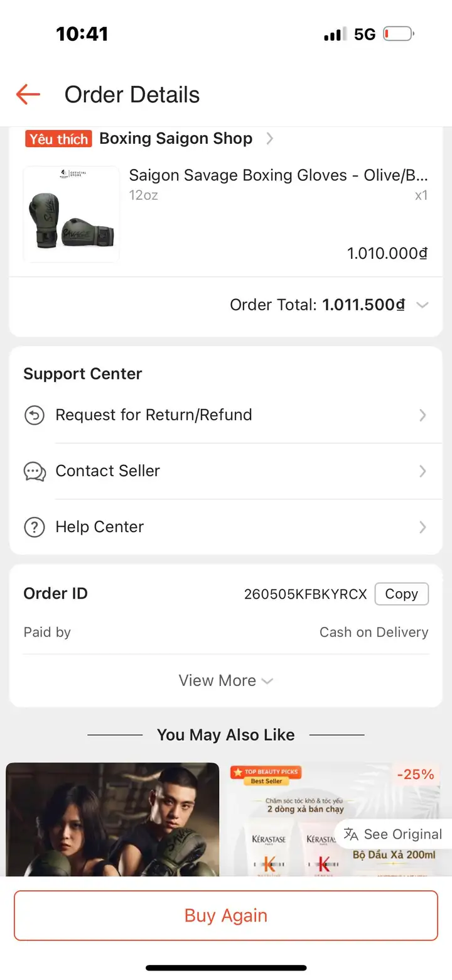
Task: Tap the translate icon beside See Original
Action: coord(351,834)
